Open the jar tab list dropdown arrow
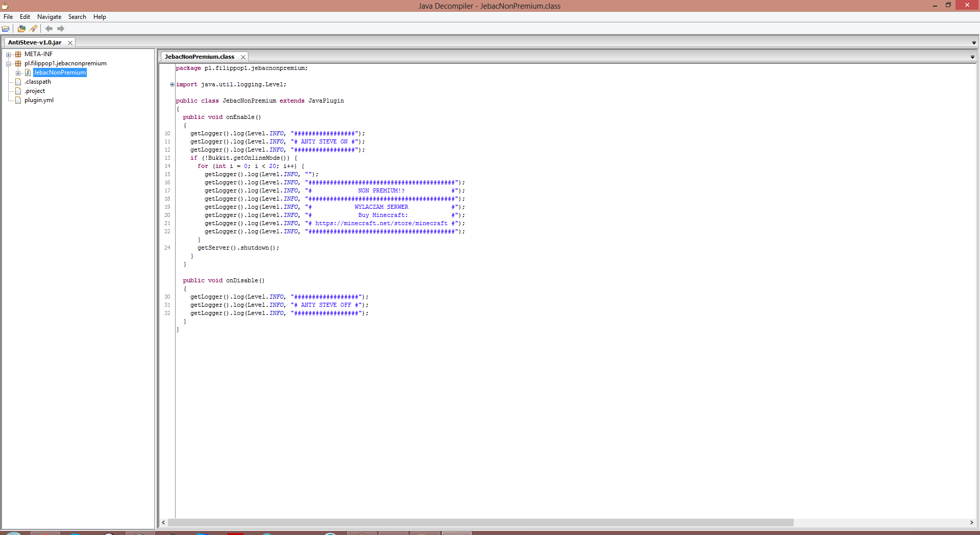980x535 pixels. 974,43
